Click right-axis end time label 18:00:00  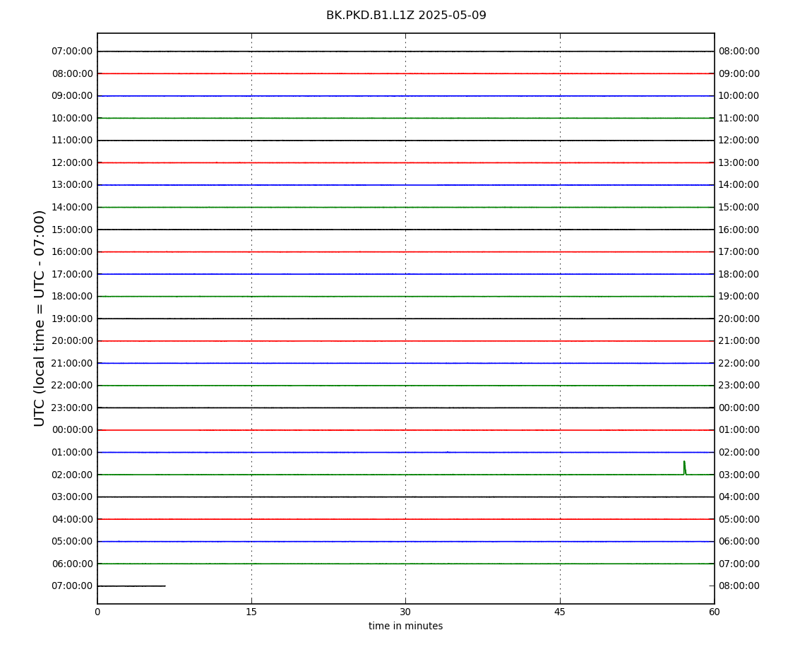tap(739, 274)
